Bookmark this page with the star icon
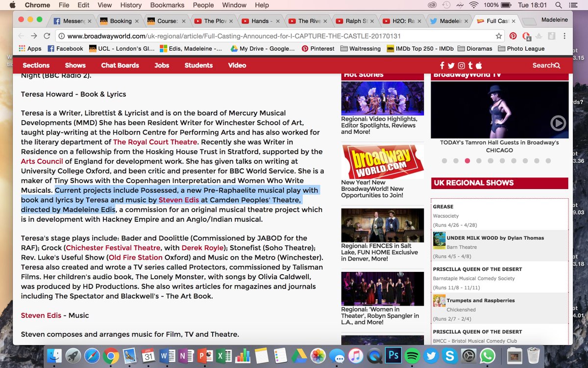The height and width of the screenshot is (368, 588). 499,36
